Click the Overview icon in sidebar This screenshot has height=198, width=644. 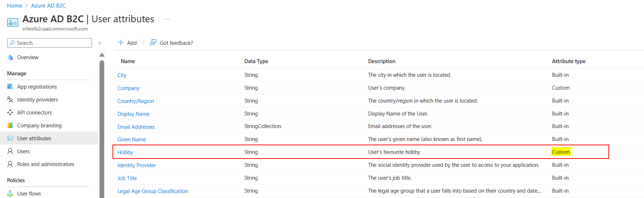[10, 57]
